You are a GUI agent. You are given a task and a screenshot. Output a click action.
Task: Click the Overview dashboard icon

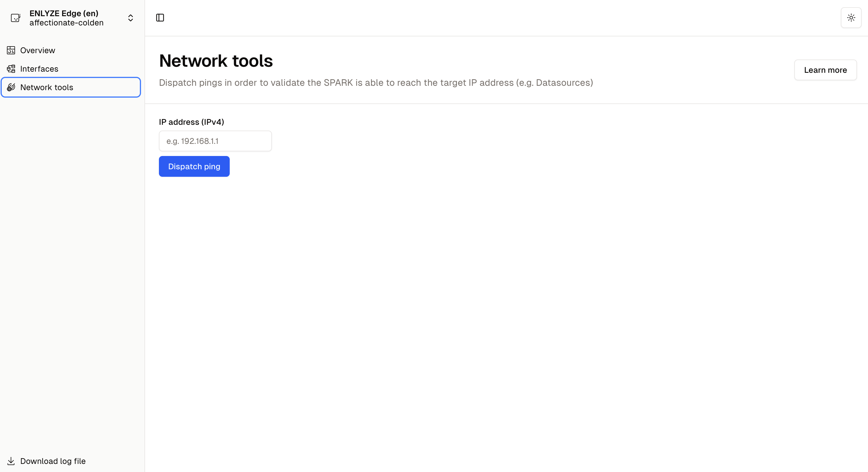point(11,50)
